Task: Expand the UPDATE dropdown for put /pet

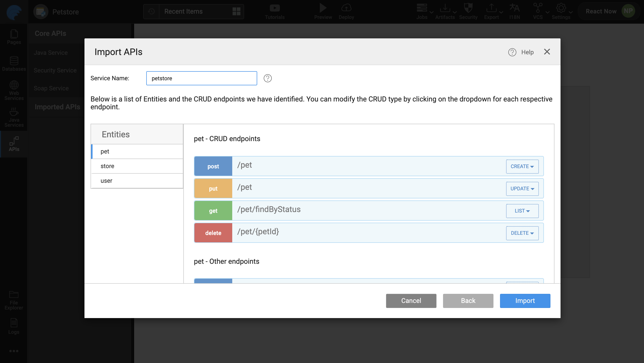Action: pyautogui.click(x=522, y=189)
